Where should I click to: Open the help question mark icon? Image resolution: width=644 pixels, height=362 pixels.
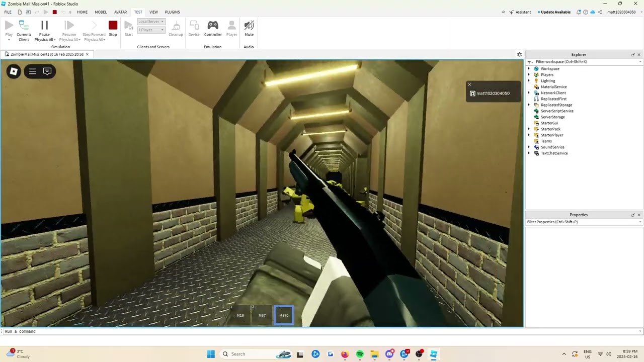point(586,12)
